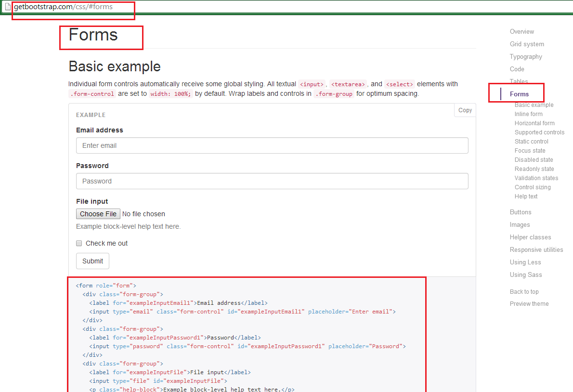573x392 pixels.
Task: Click the page icon in address bar
Action: 7,7
